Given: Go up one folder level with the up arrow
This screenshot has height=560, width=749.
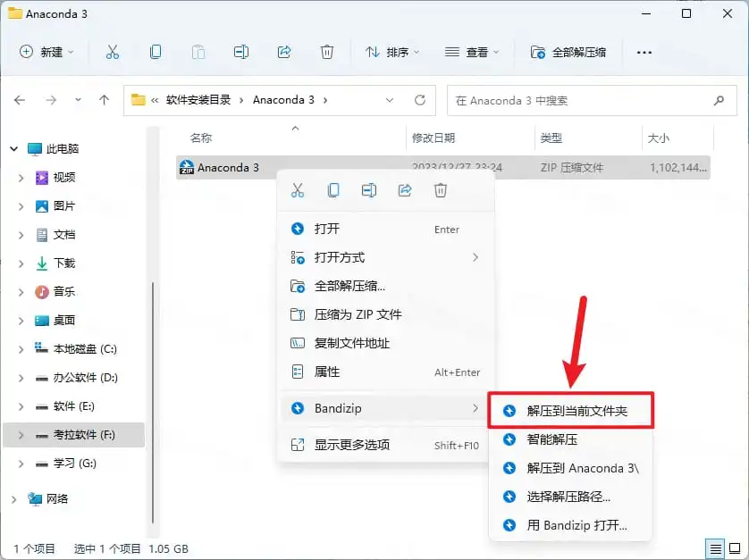Looking at the screenshot, I should coord(105,100).
